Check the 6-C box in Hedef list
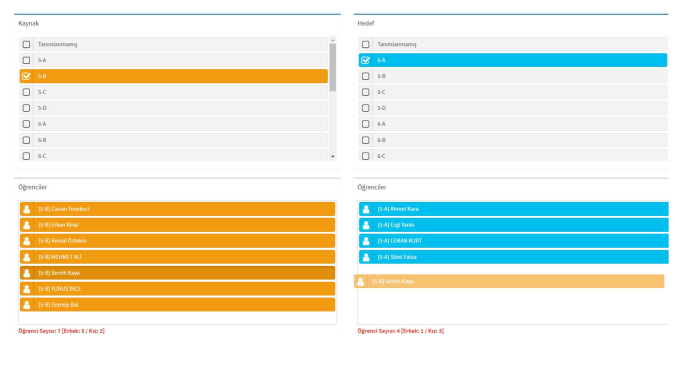The image size is (690, 376). [x=366, y=156]
